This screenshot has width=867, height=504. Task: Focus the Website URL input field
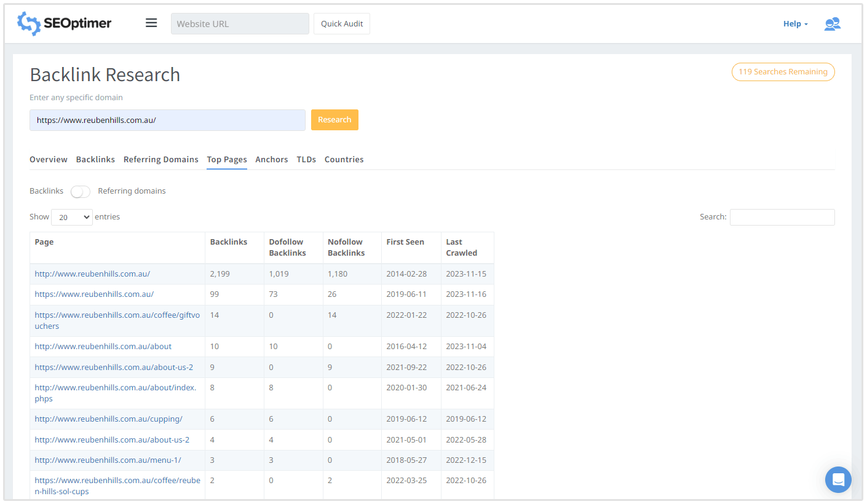(240, 24)
